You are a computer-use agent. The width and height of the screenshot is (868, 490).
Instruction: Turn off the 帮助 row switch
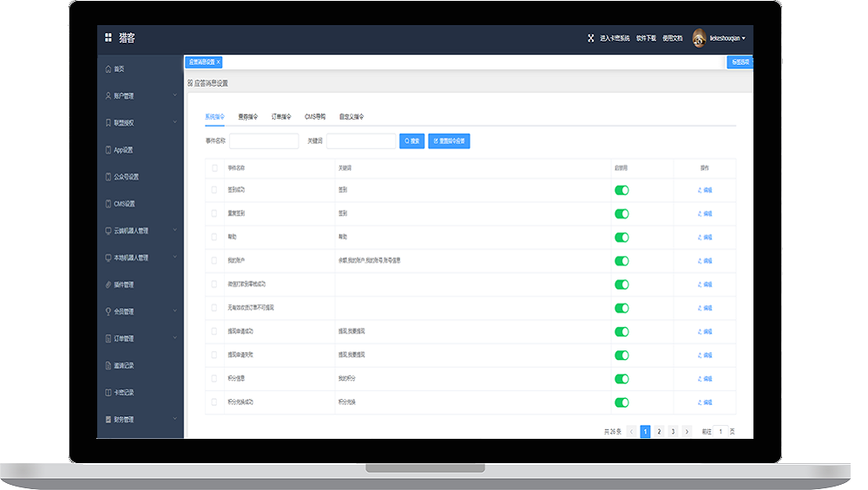pyautogui.click(x=621, y=237)
